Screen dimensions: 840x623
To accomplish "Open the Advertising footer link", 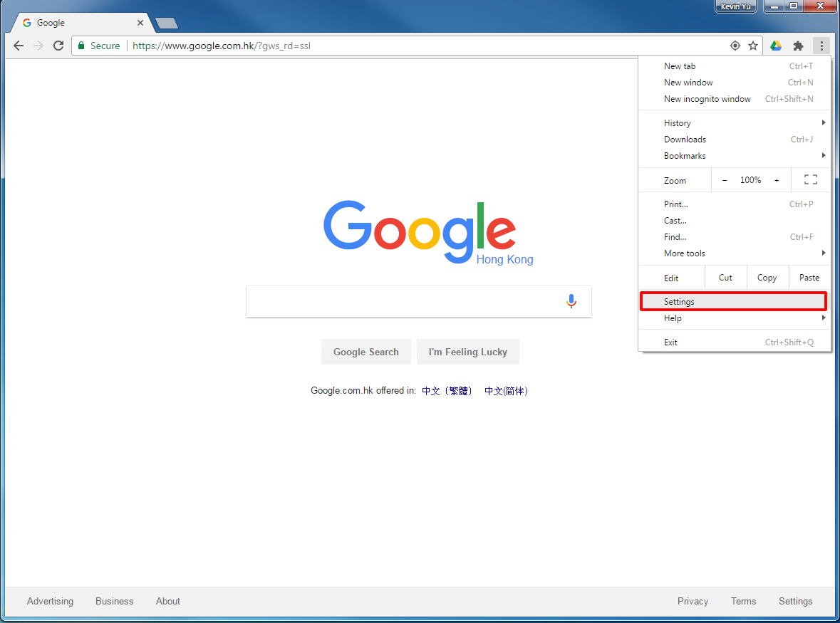I will tap(51, 601).
